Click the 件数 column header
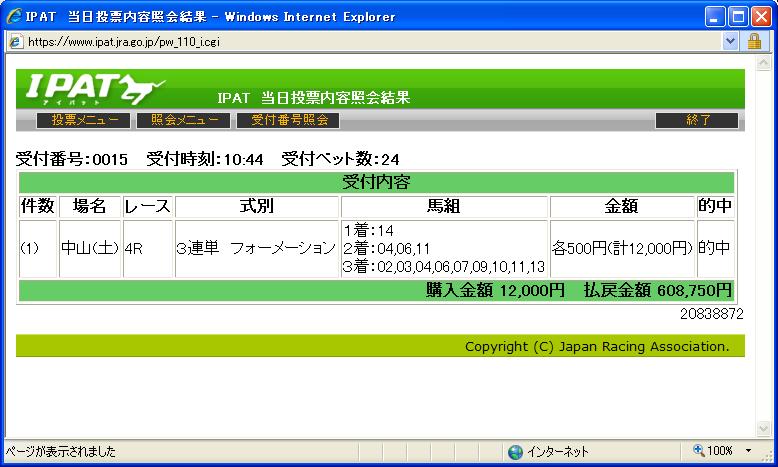Screen dimensions: 778x467 38,206
